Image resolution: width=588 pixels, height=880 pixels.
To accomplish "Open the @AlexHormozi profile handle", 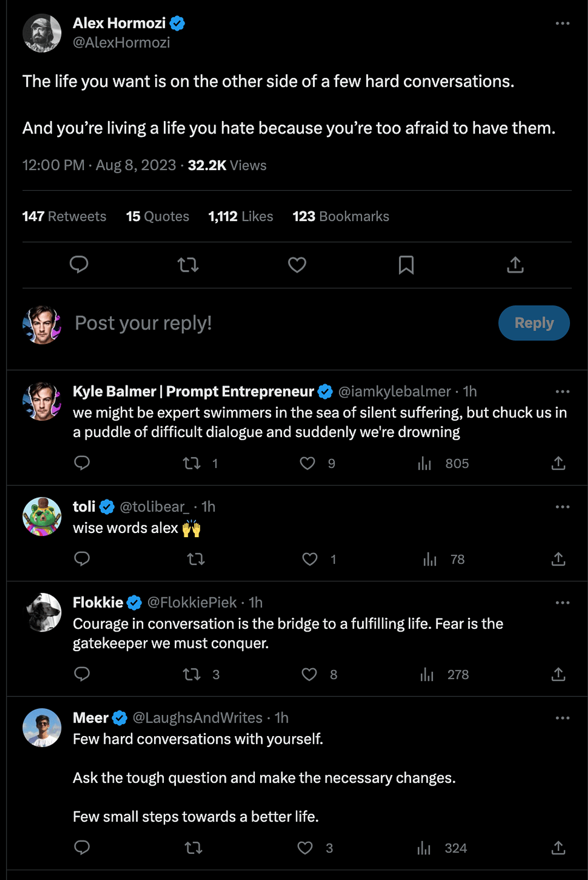I will click(121, 43).
